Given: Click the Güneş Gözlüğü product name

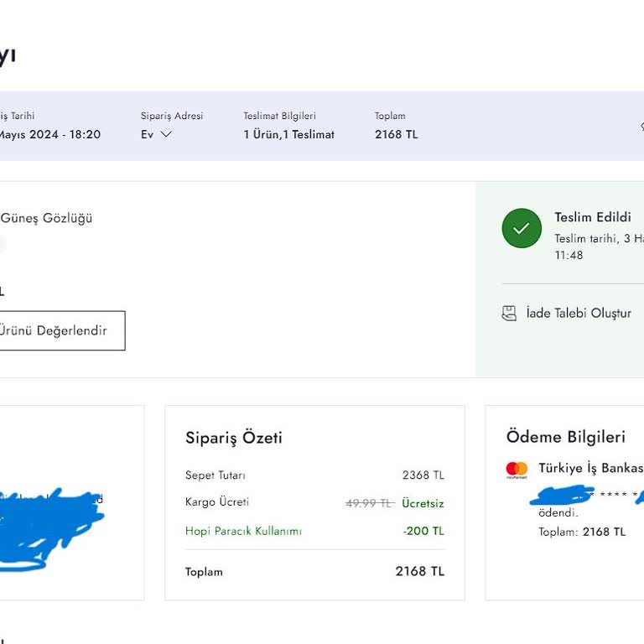Looking at the screenshot, I should [x=46, y=218].
